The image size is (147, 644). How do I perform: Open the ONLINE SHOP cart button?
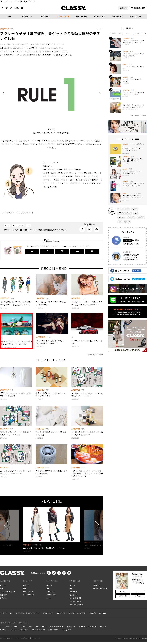click(x=138, y=8)
